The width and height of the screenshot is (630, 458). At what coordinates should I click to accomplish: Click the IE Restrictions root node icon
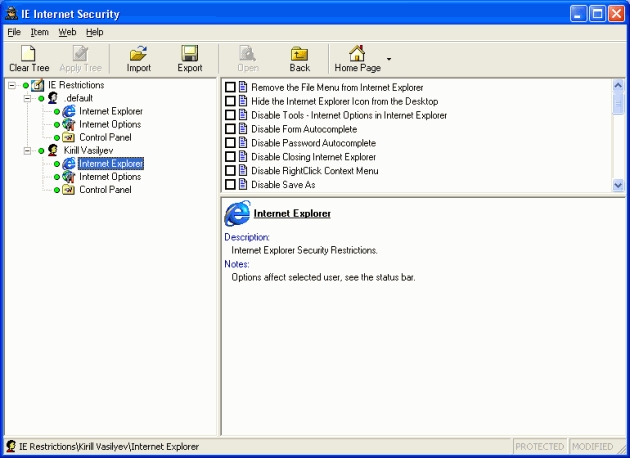coord(37,85)
